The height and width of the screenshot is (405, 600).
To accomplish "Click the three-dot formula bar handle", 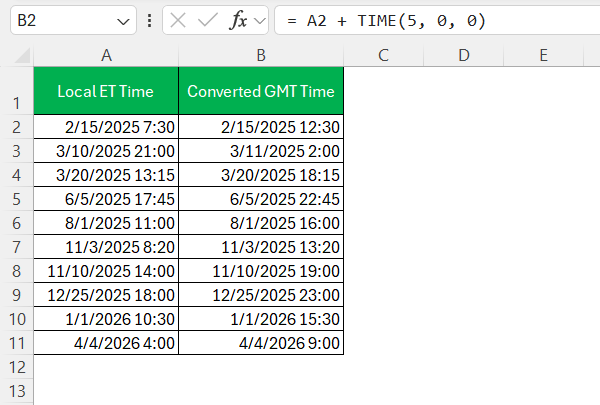I will coord(150,20).
